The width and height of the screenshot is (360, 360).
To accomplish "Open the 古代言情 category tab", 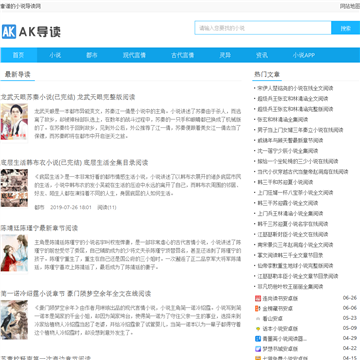I will click(183, 55).
